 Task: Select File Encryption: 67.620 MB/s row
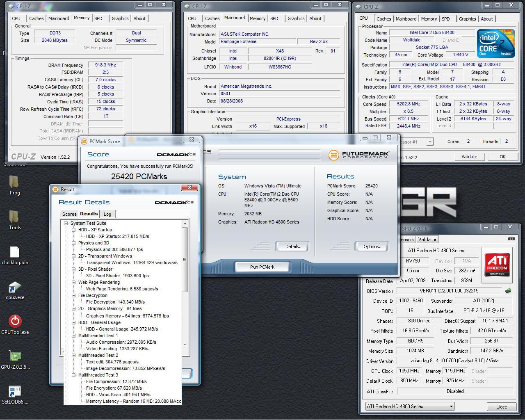click(114, 388)
